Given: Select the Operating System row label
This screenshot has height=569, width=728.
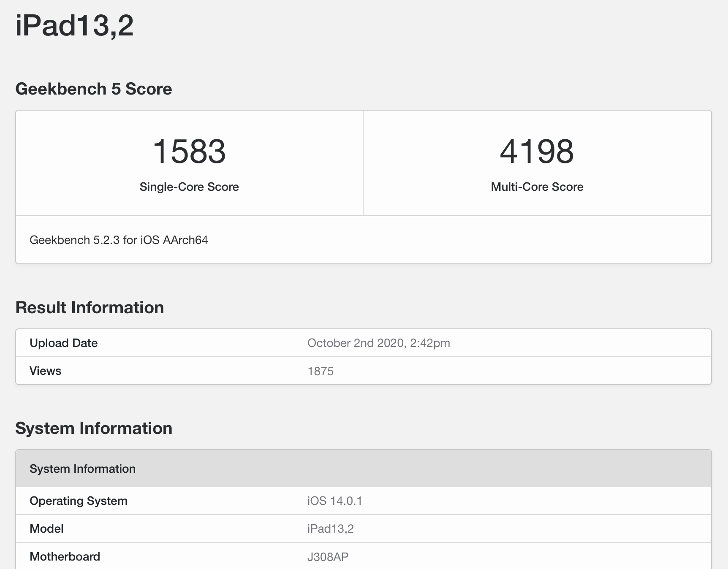Looking at the screenshot, I should 78,501.
